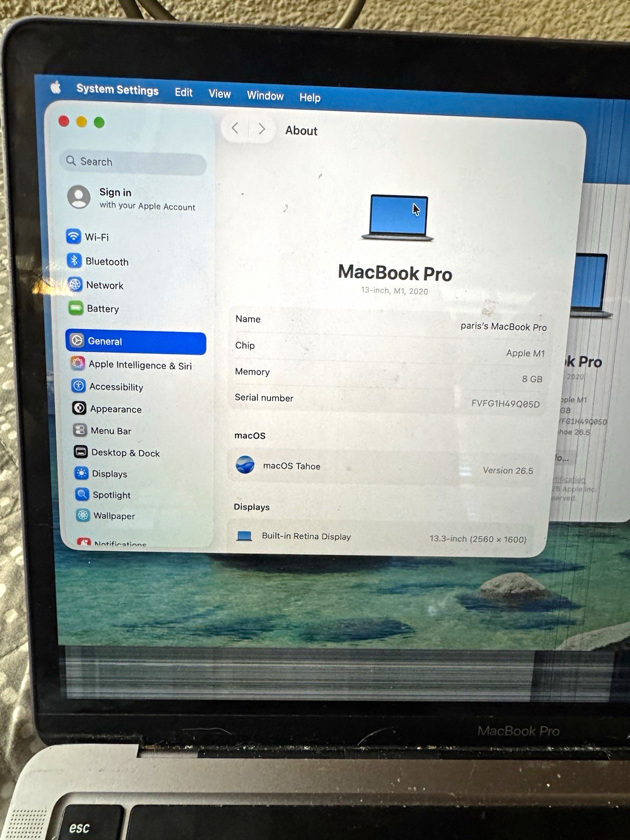Click the Version 26.5 text

coord(508,470)
